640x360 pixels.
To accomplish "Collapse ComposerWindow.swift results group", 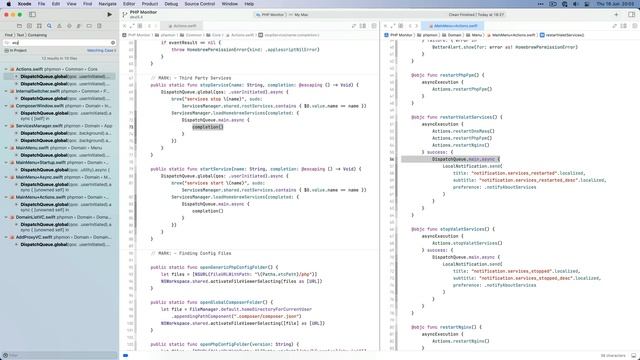I will click(x=6, y=106).
